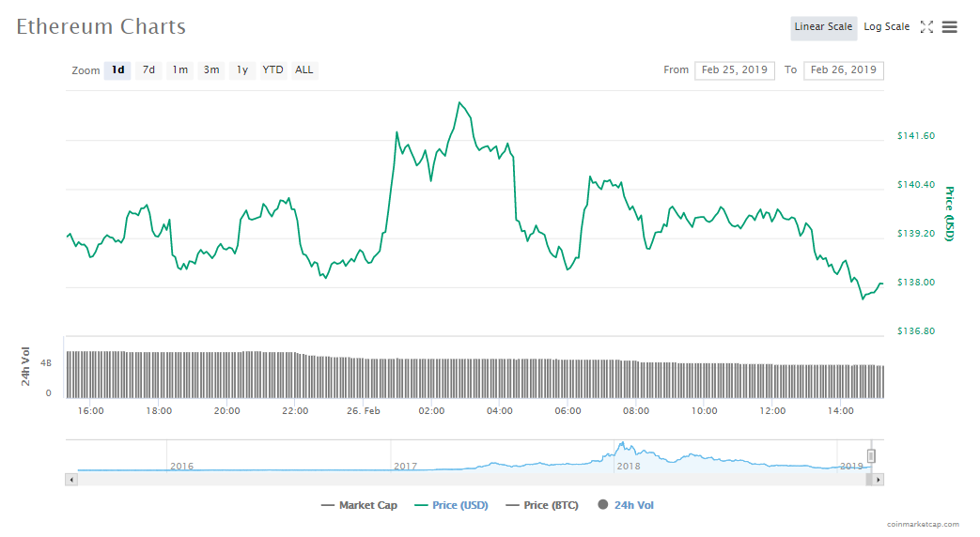The height and width of the screenshot is (537, 980).
Task: Click the navigator scrollbar left arrow
Action: point(70,480)
